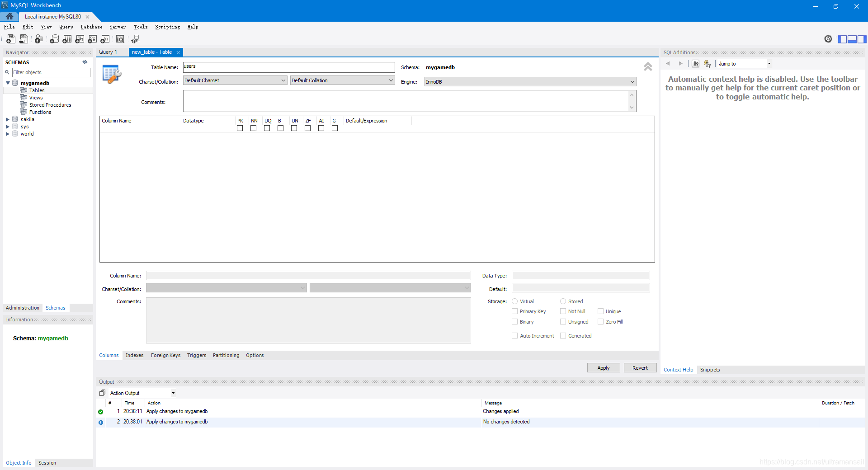This screenshot has width=868, height=470.
Task: Open SQL script file icon
Action: point(24,39)
